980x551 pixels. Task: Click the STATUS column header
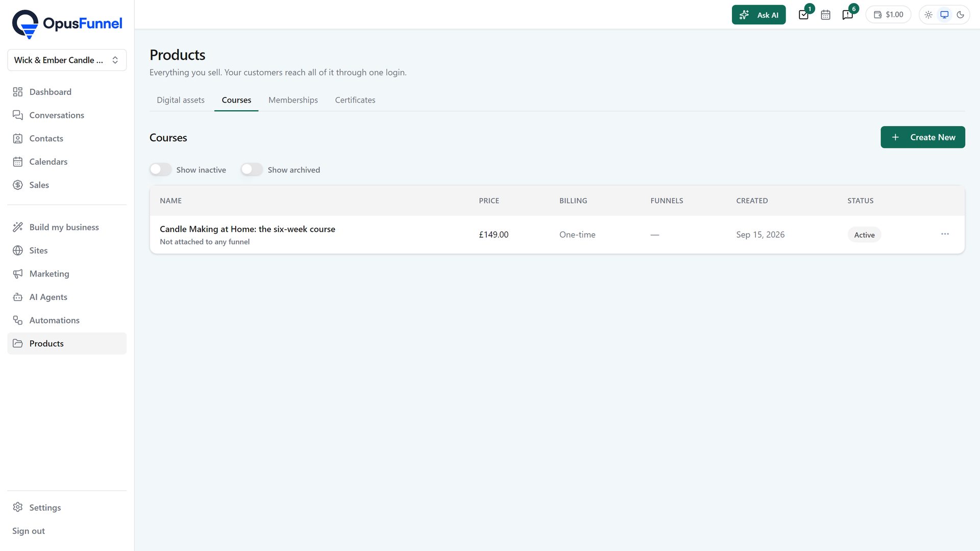(x=860, y=201)
